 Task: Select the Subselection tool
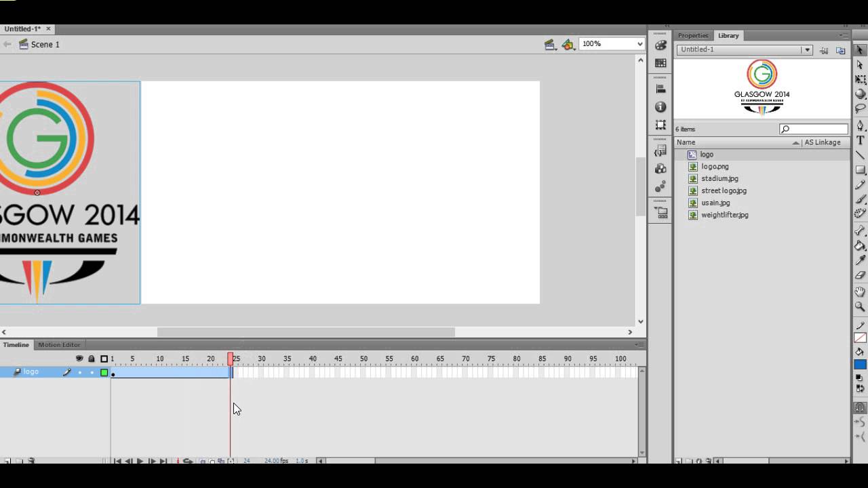[860, 65]
